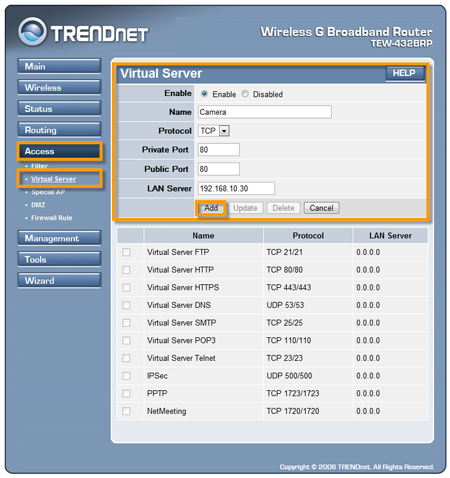The width and height of the screenshot is (450, 478).
Task: Open the Tools menu
Action: [59, 259]
